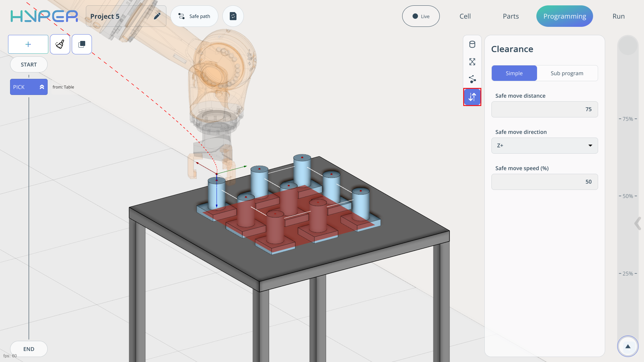Collapse the PICK step chevron
The width and height of the screenshot is (644, 362).
point(42,87)
